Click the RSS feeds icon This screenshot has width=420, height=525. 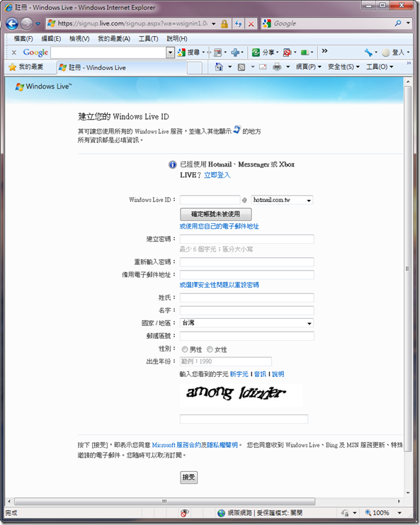[242, 67]
